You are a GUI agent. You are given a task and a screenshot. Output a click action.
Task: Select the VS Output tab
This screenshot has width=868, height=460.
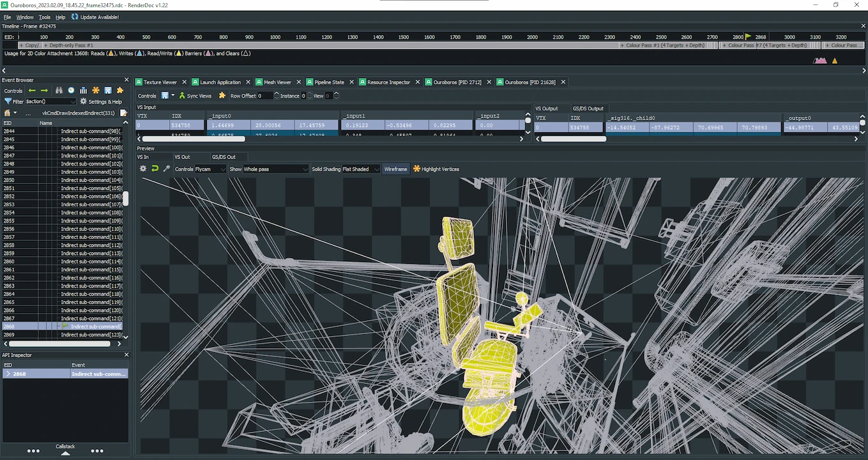(547, 109)
